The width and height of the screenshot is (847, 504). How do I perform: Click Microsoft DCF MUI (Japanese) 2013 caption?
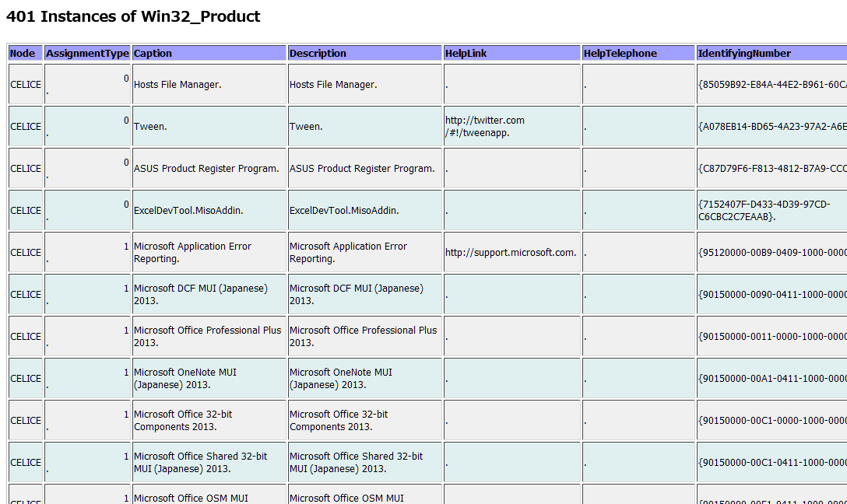[x=200, y=294]
